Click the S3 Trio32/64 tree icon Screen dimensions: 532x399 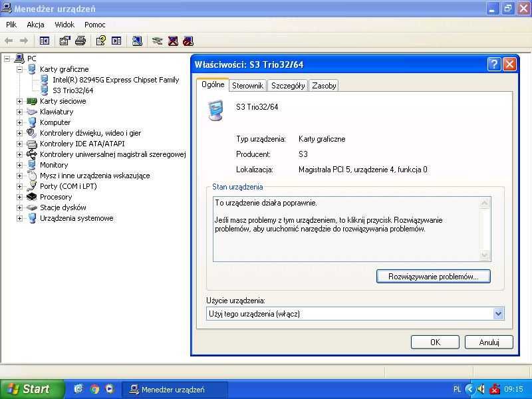click(45, 90)
